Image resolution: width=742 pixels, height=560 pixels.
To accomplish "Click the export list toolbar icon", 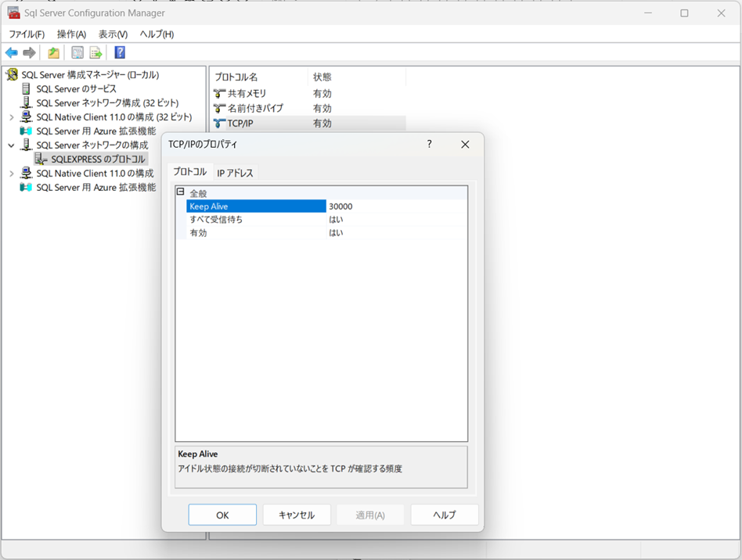I will [96, 52].
